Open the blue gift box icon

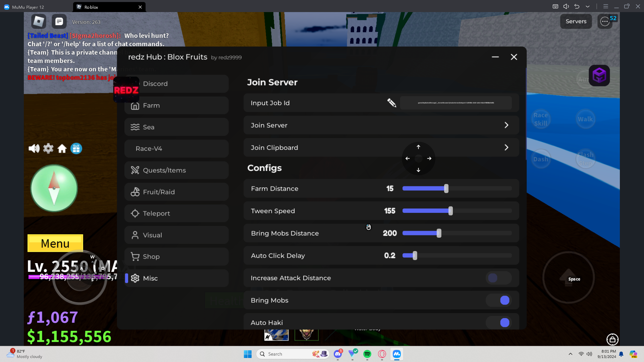[x=76, y=148]
